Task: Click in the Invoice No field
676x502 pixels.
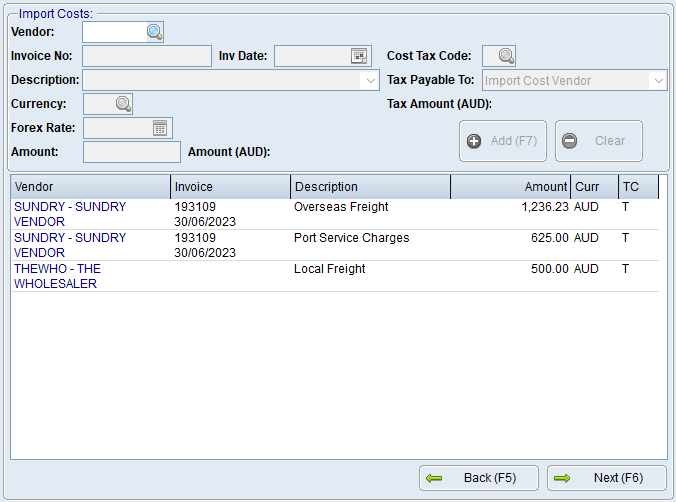Action: tap(147, 56)
